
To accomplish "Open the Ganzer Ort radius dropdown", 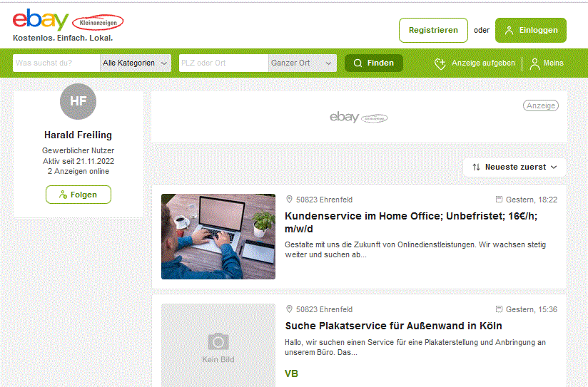I will [303, 63].
